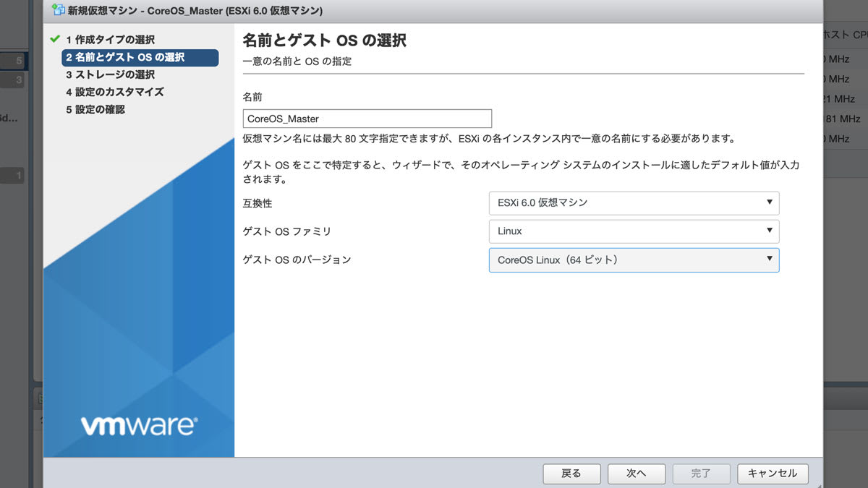The height and width of the screenshot is (488, 868).
Task: Click the disabled 完了 button
Action: (701, 474)
